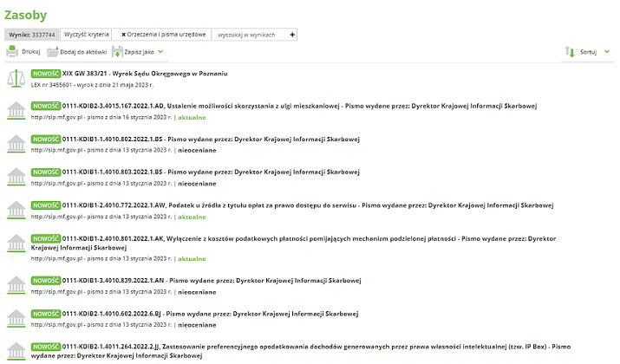This screenshot has height=364, width=620.
Task: Click the Sortuj arrows icon
Action: pyautogui.click(x=570, y=52)
